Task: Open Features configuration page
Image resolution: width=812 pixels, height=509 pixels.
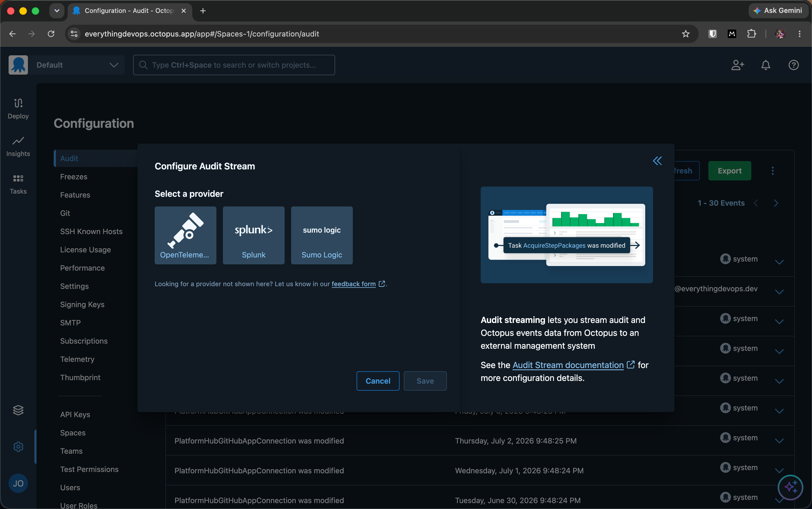Action: click(75, 195)
